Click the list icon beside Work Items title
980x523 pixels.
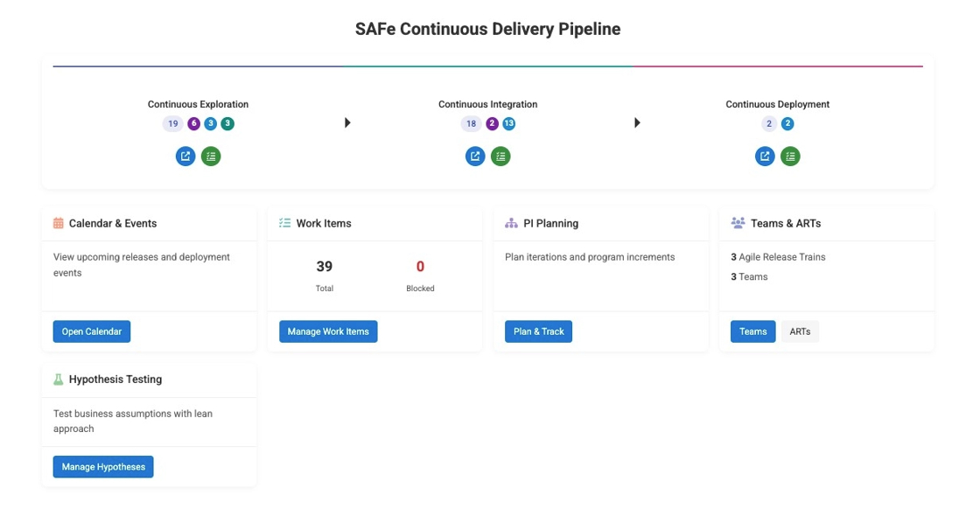point(284,223)
